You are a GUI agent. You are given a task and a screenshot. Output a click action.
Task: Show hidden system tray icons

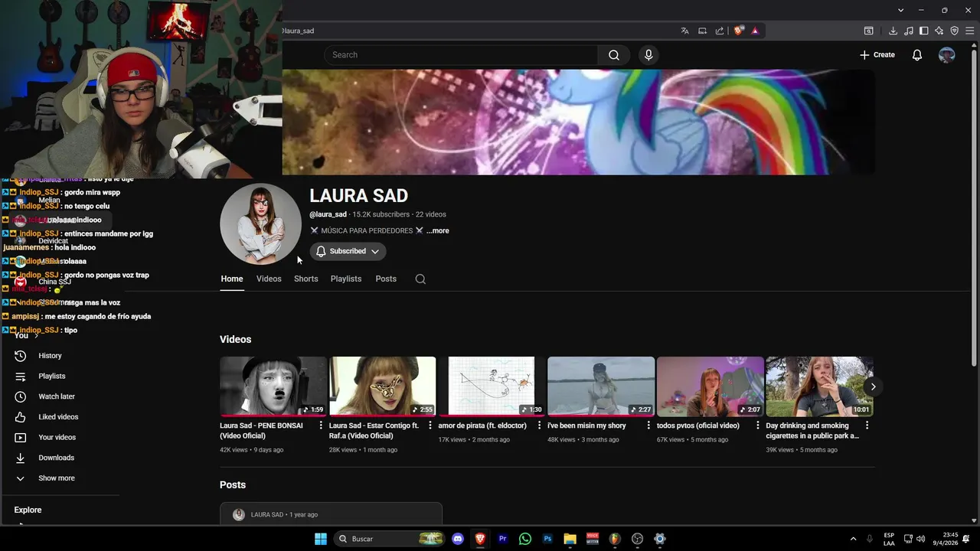(x=853, y=539)
